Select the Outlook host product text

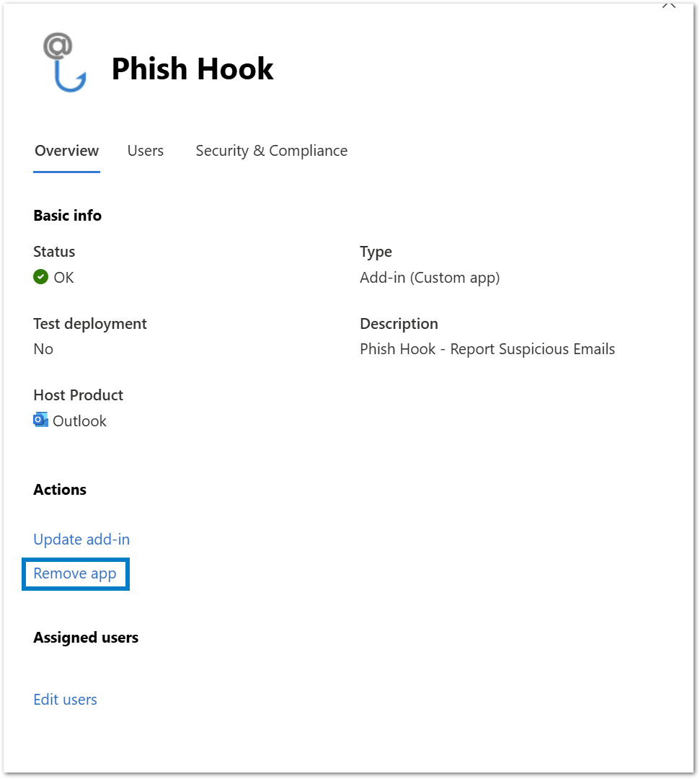tap(79, 421)
